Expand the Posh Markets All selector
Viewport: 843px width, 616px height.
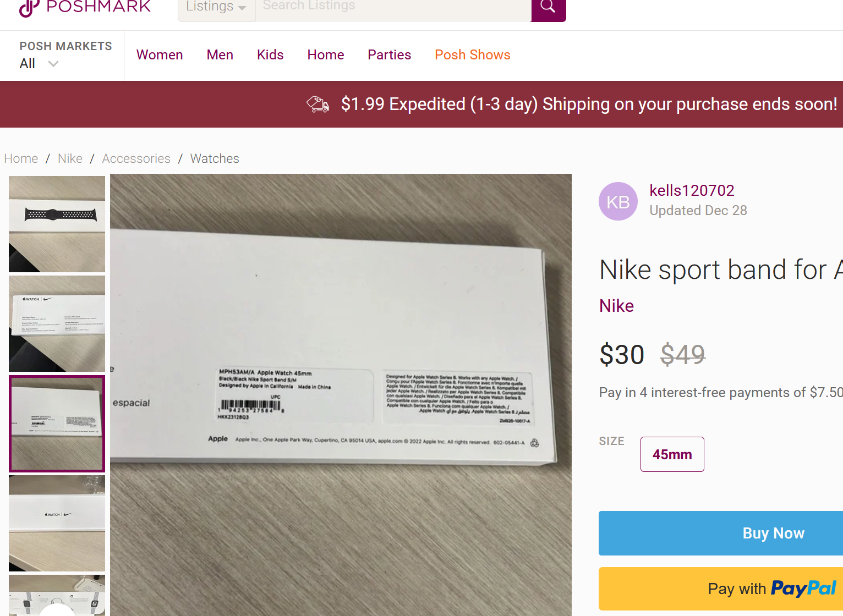pyautogui.click(x=39, y=64)
